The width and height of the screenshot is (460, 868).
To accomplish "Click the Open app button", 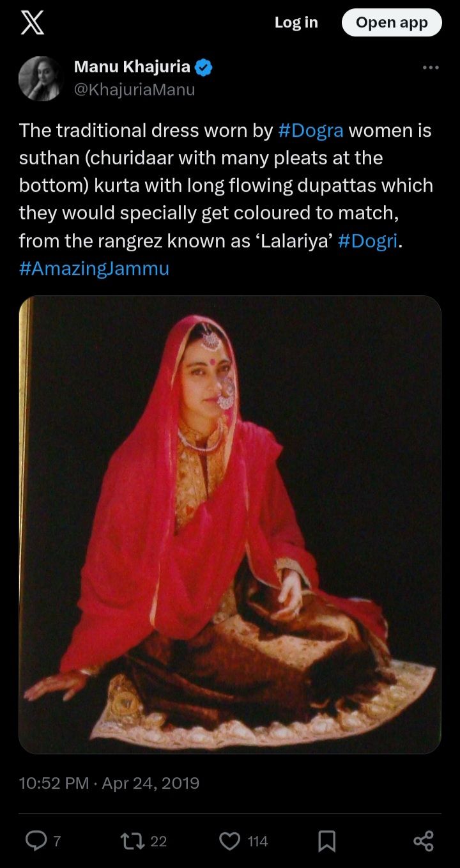I will 392,22.
